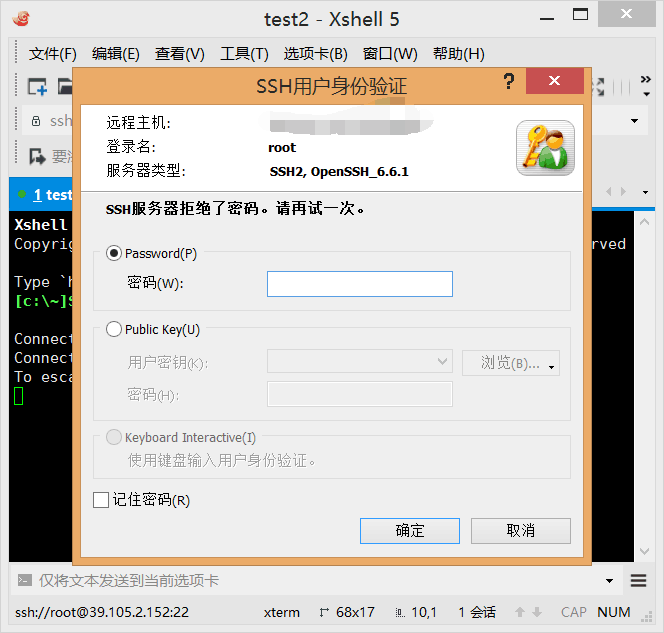Click the fullscreen toolbar icon behind dialog
Screen dimensions: 664x633
[598, 87]
